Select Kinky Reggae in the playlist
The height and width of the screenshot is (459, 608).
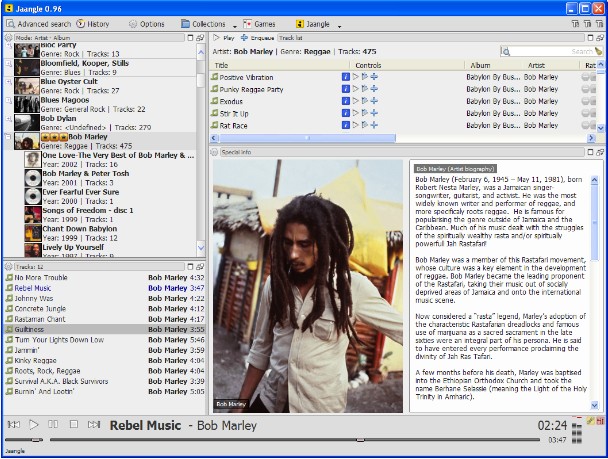click(x=105, y=360)
